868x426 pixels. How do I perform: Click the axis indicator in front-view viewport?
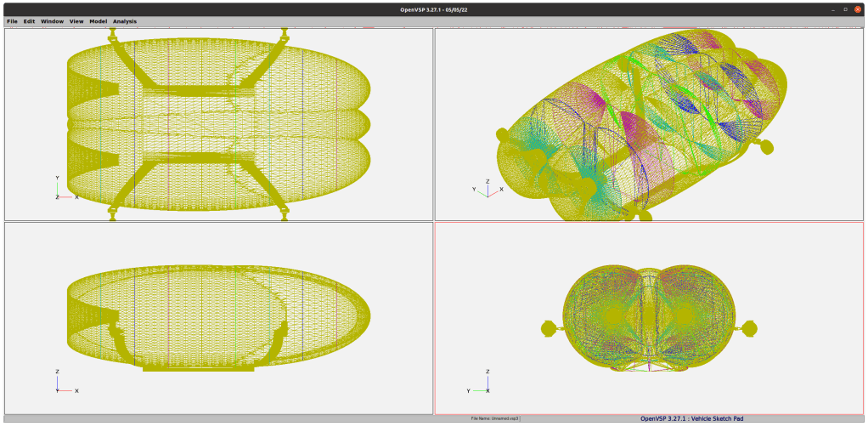click(x=478, y=383)
